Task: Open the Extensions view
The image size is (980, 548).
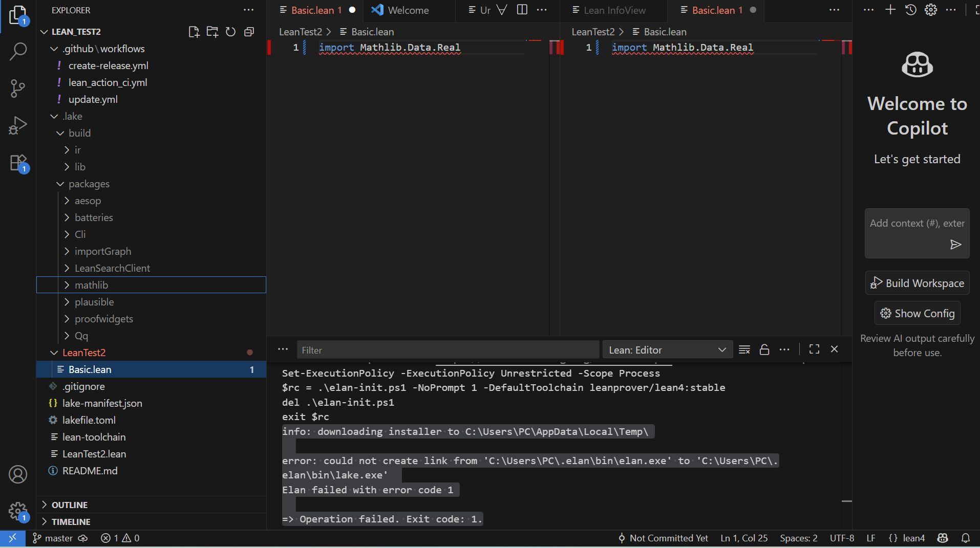Action: [18, 163]
